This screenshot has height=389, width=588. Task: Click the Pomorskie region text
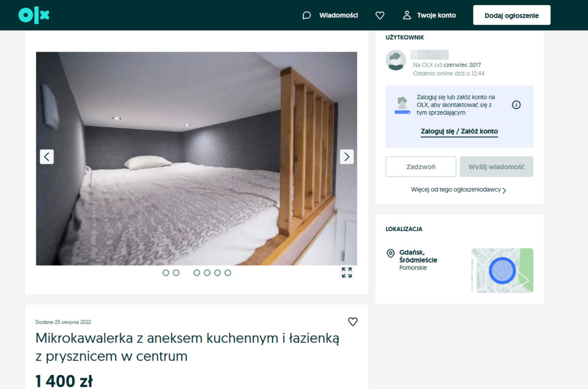coord(413,268)
